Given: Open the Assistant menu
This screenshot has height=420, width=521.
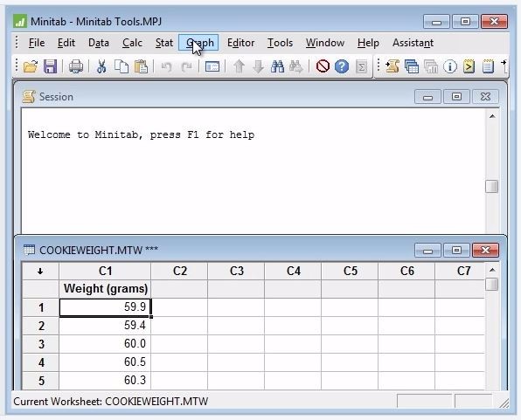Looking at the screenshot, I should click(413, 43).
